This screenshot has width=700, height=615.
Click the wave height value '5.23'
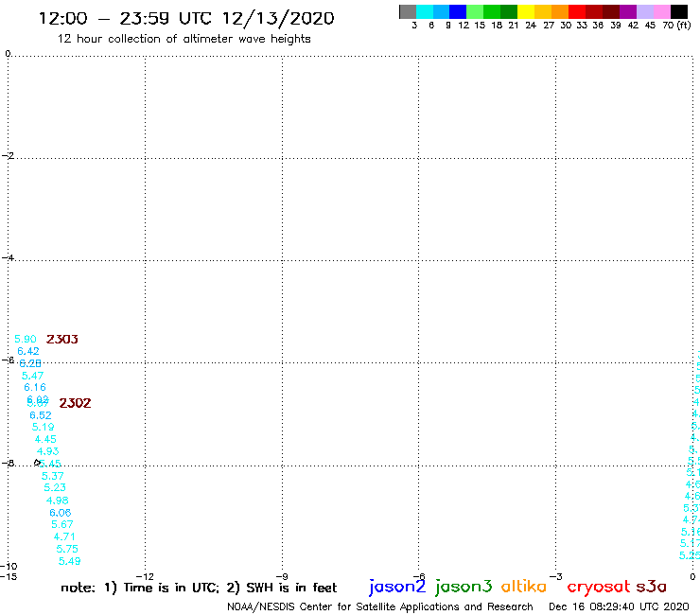(55, 487)
